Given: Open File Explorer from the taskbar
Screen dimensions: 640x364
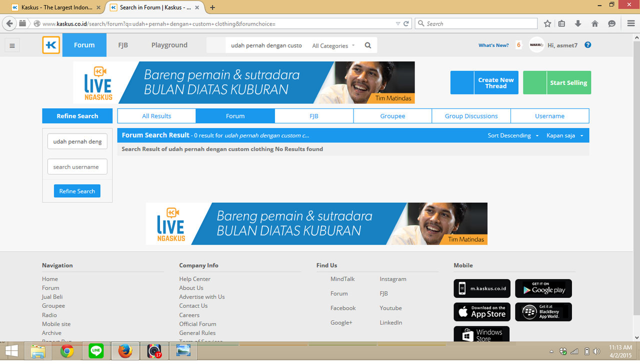Looking at the screenshot, I should (x=38, y=352).
